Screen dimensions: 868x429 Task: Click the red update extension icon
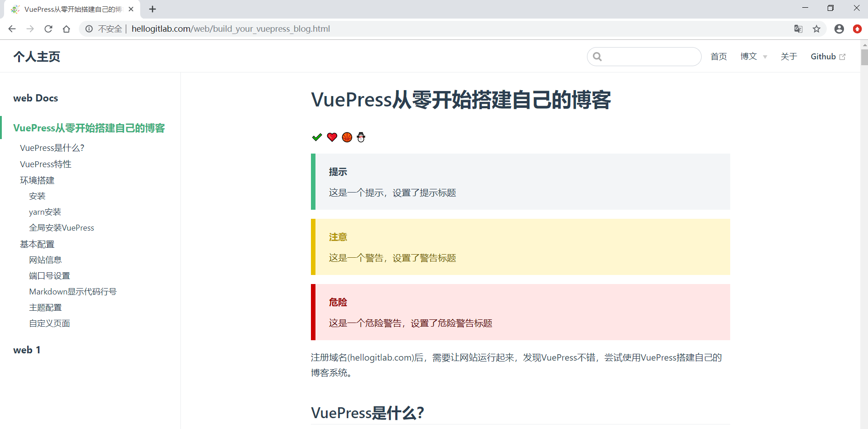click(x=857, y=29)
